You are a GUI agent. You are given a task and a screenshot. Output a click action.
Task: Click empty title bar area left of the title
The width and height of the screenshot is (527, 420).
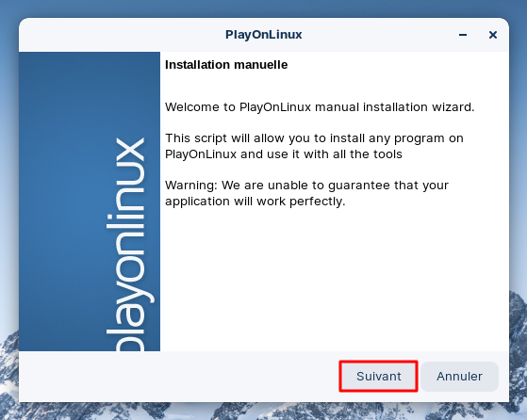click(121, 35)
